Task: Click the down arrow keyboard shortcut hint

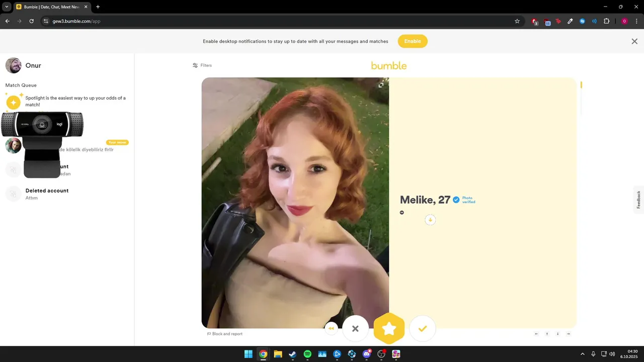Action: click(557, 334)
